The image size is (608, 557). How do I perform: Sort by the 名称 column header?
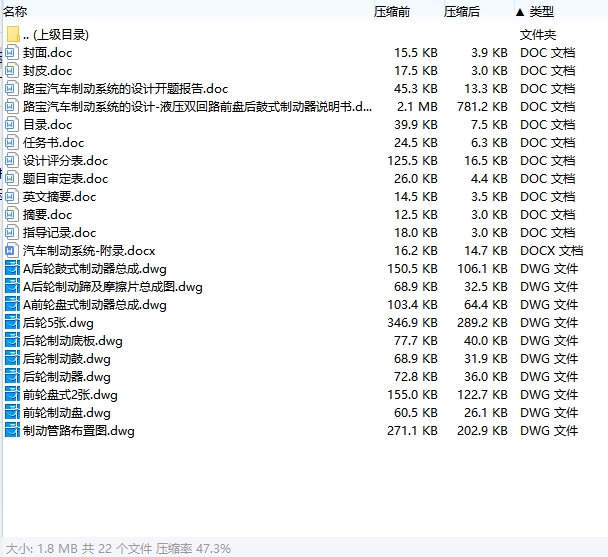tap(15, 12)
